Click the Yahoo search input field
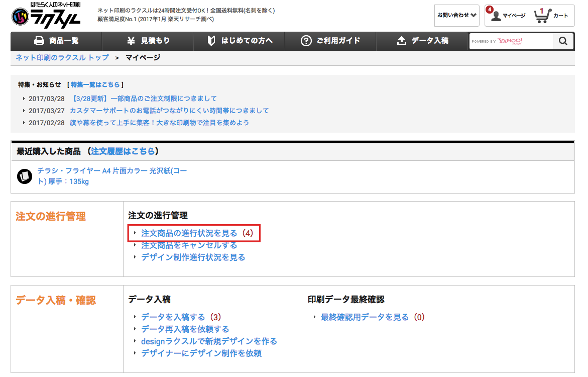 pos(511,41)
